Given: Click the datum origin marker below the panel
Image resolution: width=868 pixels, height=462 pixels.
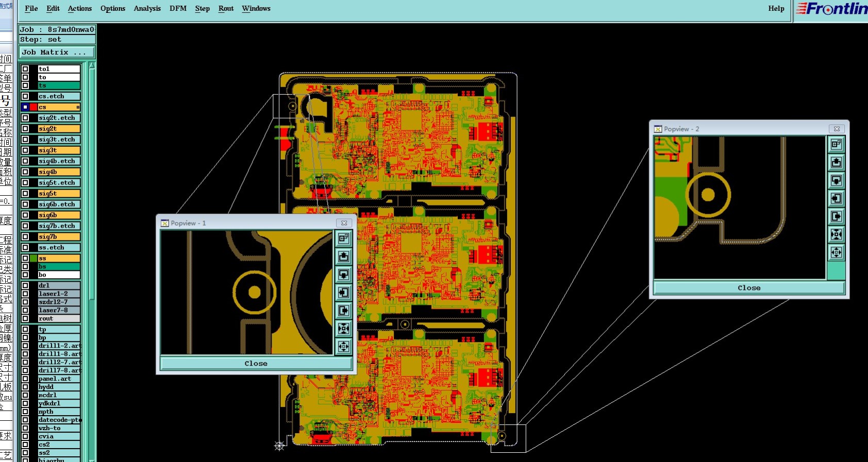Looking at the screenshot, I should point(279,446).
